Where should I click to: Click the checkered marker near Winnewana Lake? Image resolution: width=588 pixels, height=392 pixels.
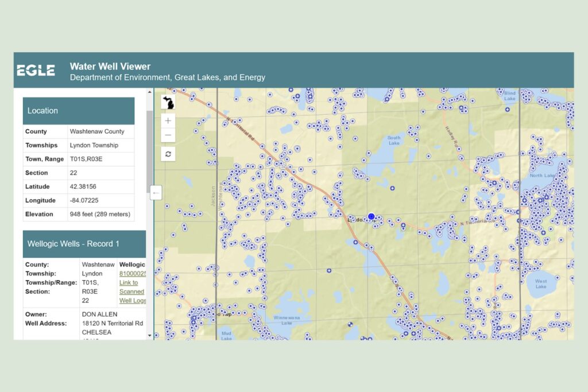click(350, 324)
